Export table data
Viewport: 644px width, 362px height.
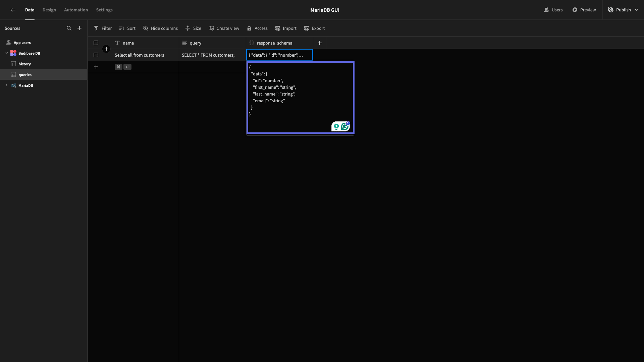(314, 28)
